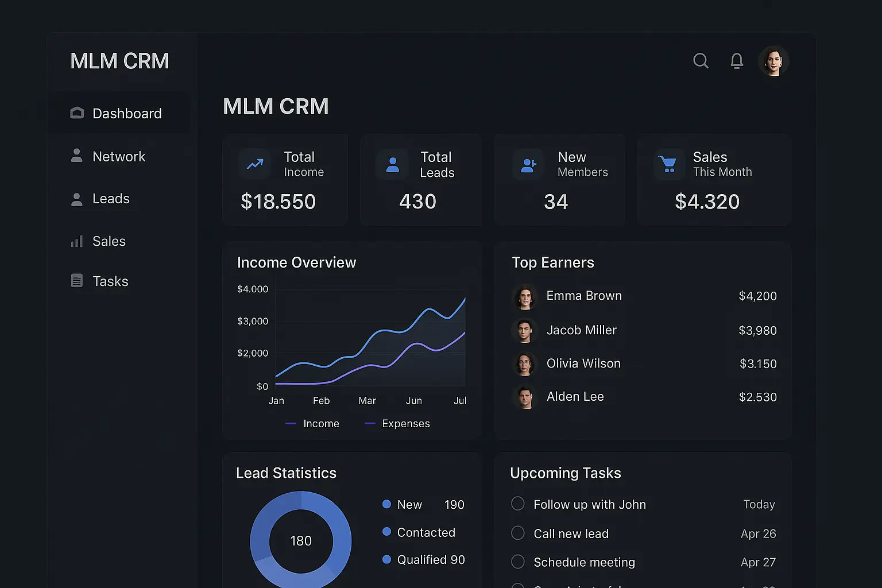Click the MLM CRM sidebar logo
This screenshot has width=882, height=588.
tap(119, 61)
